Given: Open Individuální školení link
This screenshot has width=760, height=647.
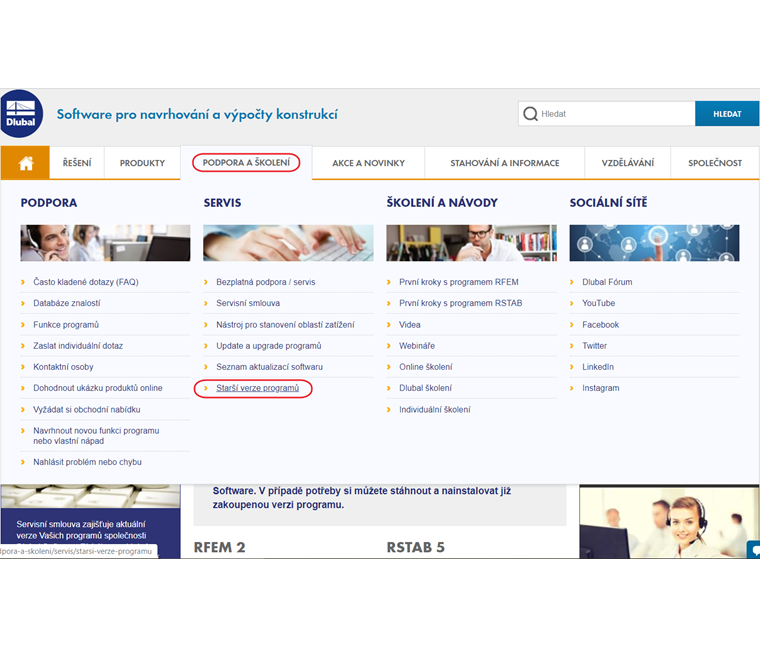Looking at the screenshot, I should pyautogui.click(x=435, y=410).
